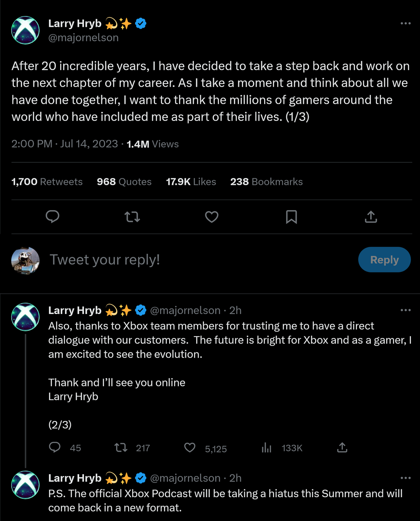Click the reply icon under the main tweet
This screenshot has width=420, height=521.
click(x=52, y=217)
